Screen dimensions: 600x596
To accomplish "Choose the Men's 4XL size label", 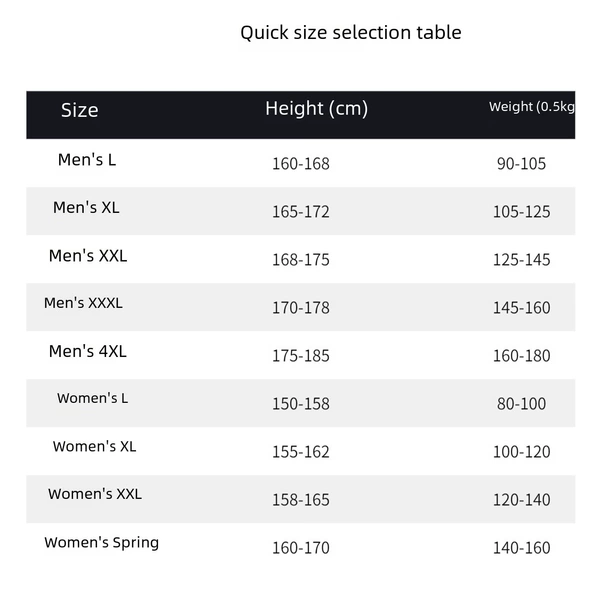I will click(x=87, y=351).
